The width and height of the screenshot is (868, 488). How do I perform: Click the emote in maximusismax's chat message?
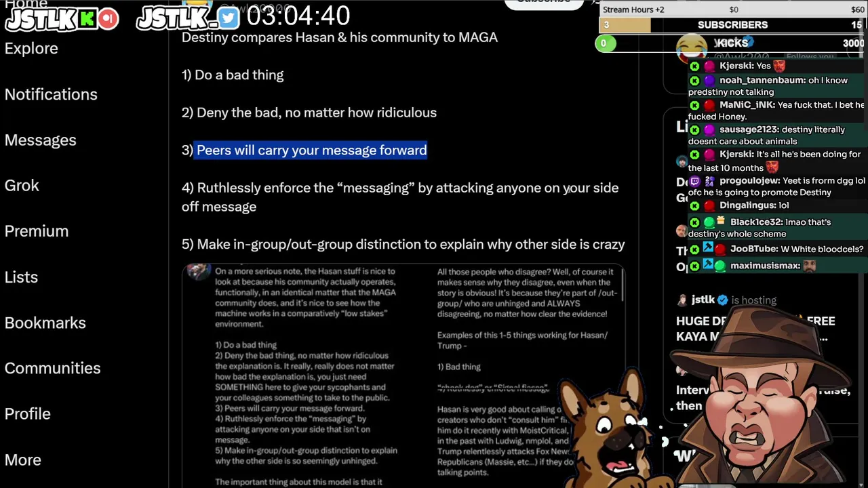click(809, 266)
